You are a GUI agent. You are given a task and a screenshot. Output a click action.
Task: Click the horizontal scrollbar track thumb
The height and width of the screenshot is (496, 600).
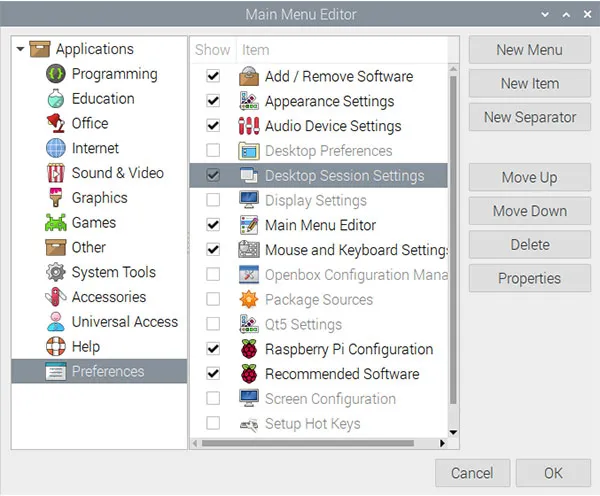[308, 443]
